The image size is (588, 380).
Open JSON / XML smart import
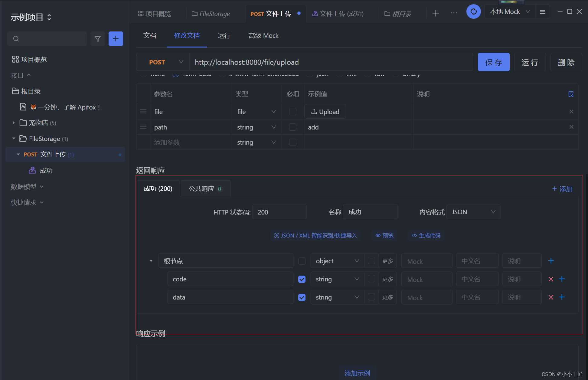(315, 235)
